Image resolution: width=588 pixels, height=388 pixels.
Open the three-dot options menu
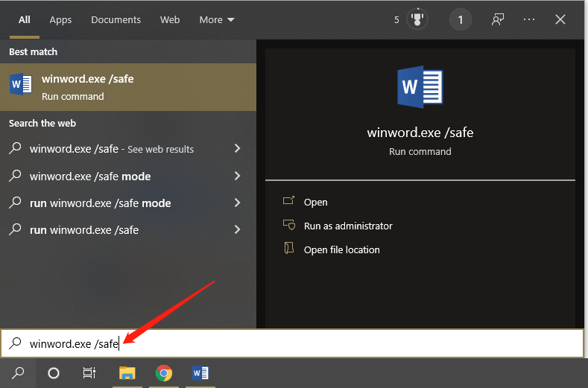[x=529, y=19]
